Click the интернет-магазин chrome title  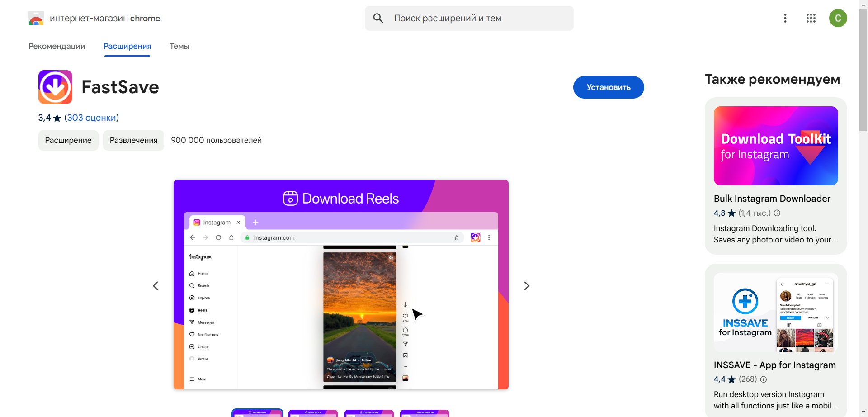pyautogui.click(x=105, y=18)
